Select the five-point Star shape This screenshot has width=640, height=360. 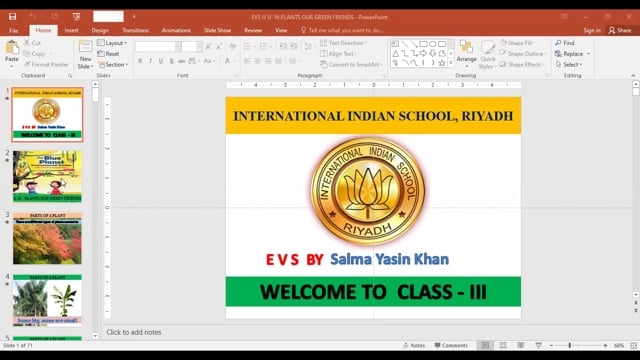442,63
